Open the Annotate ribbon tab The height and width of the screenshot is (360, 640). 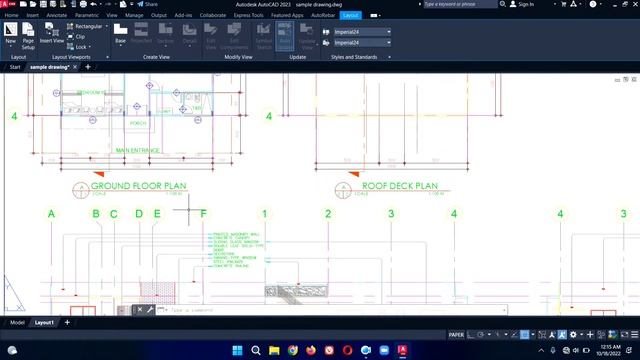click(57, 15)
